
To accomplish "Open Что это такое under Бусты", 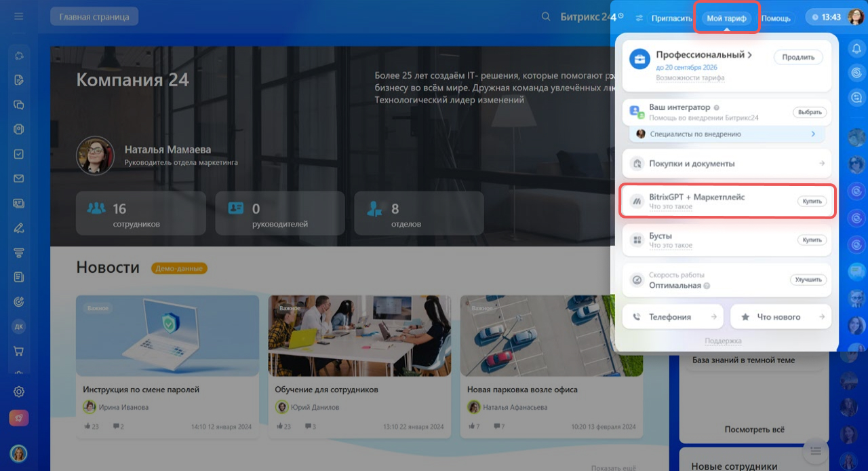I will 670,246.
